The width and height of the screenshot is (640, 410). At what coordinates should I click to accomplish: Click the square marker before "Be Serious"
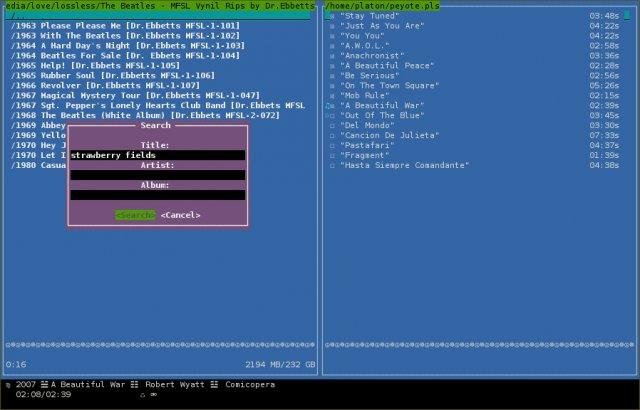click(332, 76)
